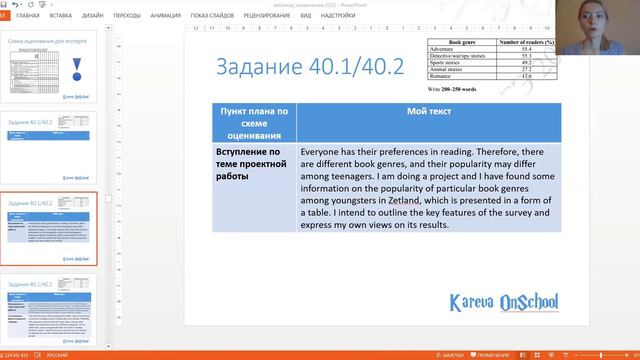
Task: Select the slide thumbnail with only table header
Action: click(x=49, y=148)
